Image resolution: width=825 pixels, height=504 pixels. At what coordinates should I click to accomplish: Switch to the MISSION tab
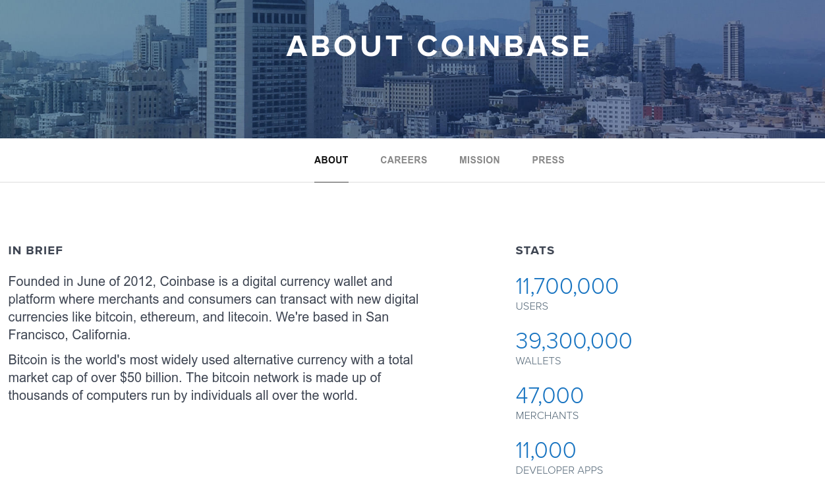pyautogui.click(x=479, y=160)
